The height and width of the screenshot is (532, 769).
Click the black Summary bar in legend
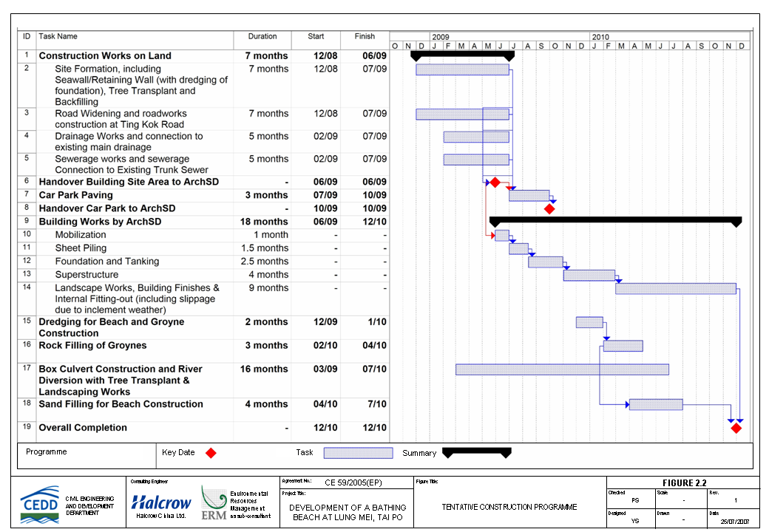[x=477, y=453]
